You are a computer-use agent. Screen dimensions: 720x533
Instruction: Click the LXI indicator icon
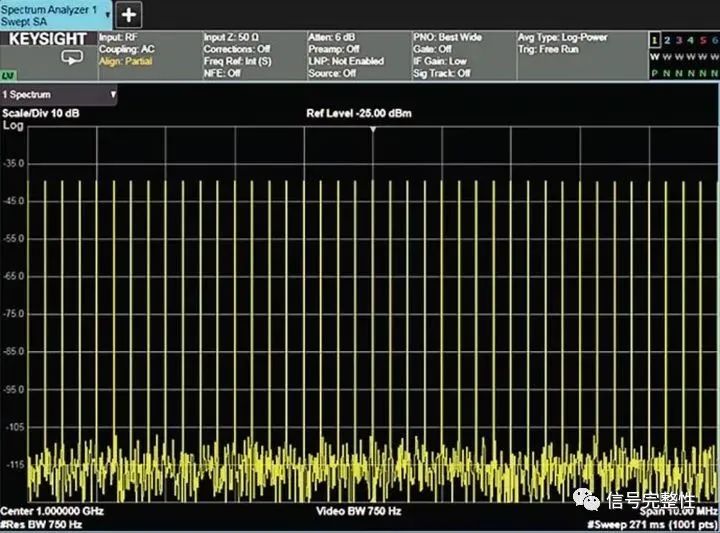[x=8, y=76]
